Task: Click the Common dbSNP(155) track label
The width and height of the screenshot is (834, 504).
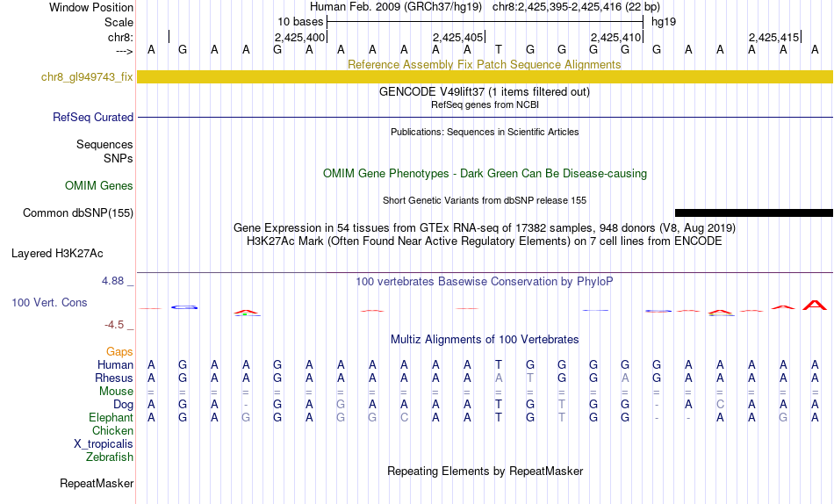Action: [78, 212]
